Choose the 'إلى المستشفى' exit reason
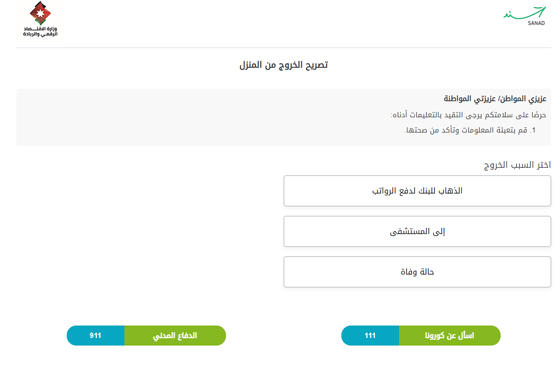Screen dimensions: 554x367 (x=417, y=231)
